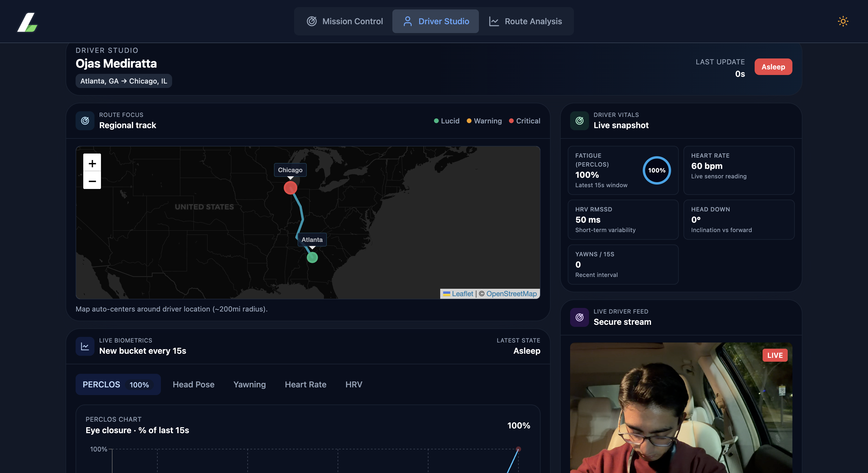The image size is (868, 473).
Task: Switch to the HRV chart tab
Action: point(353,384)
